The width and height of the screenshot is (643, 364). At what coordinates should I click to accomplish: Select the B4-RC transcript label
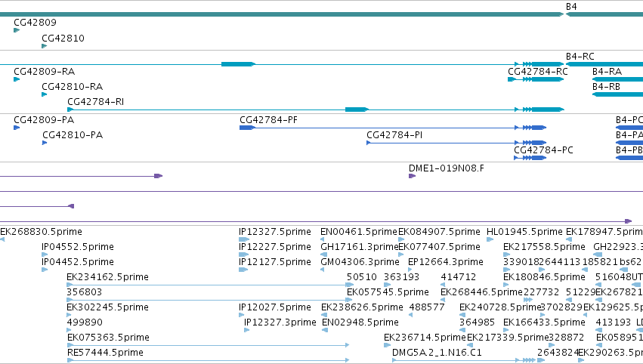click(x=580, y=57)
